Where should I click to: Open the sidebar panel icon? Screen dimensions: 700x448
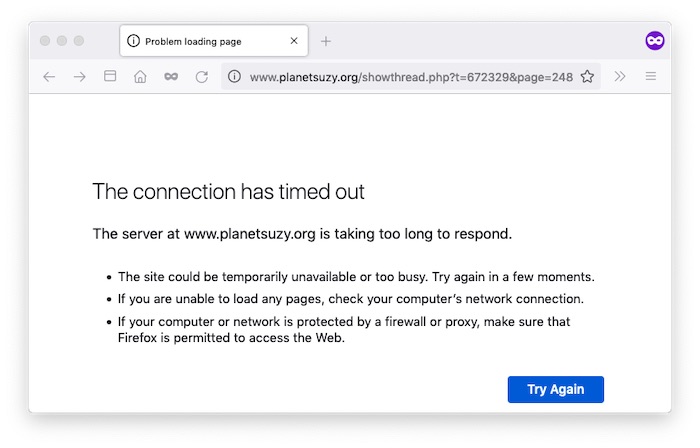coord(110,76)
